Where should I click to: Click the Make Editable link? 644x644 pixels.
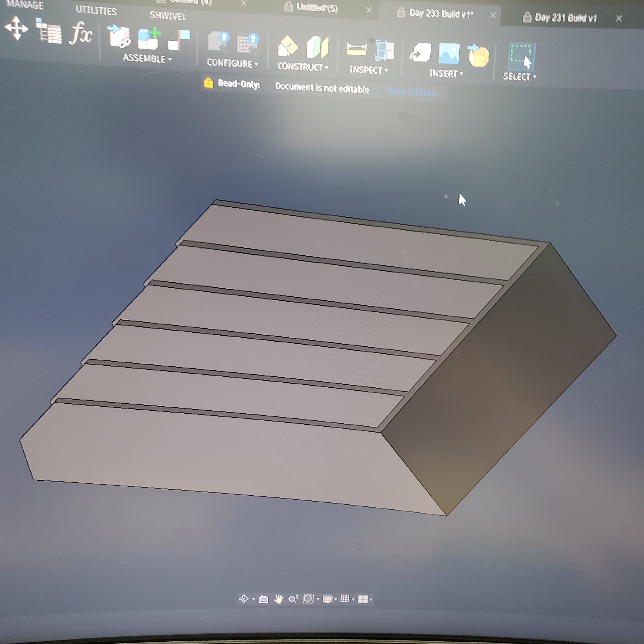point(412,92)
